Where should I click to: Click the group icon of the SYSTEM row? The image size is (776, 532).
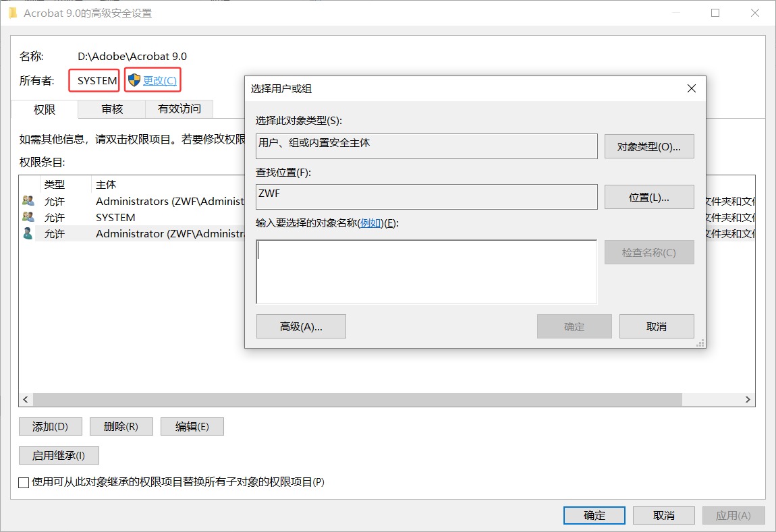point(28,217)
